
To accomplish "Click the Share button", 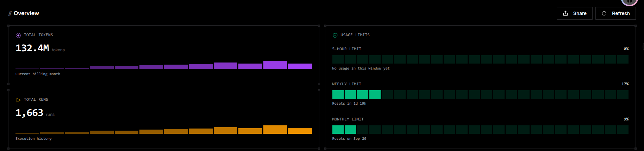I will (x=574, y=13).
